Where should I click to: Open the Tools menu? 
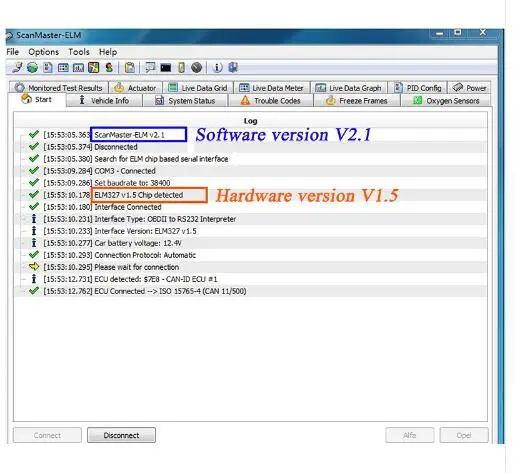click(79, 52)
